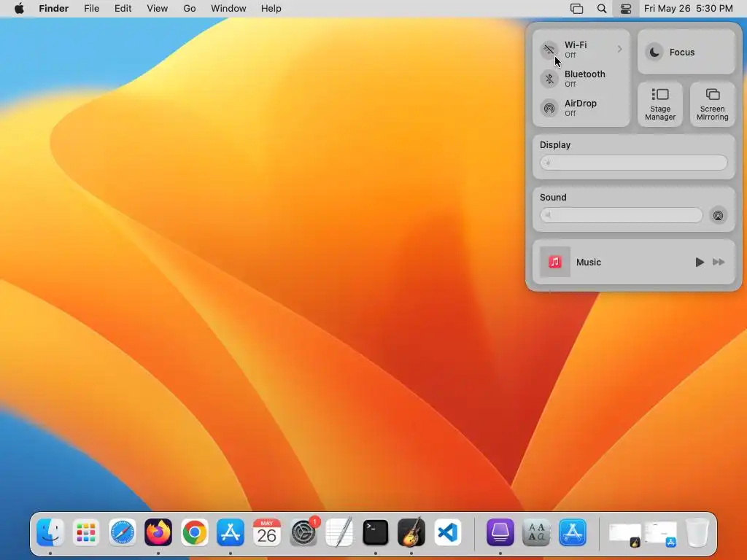Open the Trash in the Dock
Image resolution: width=747 pixels, height=560 pixels.
point(697,532)
